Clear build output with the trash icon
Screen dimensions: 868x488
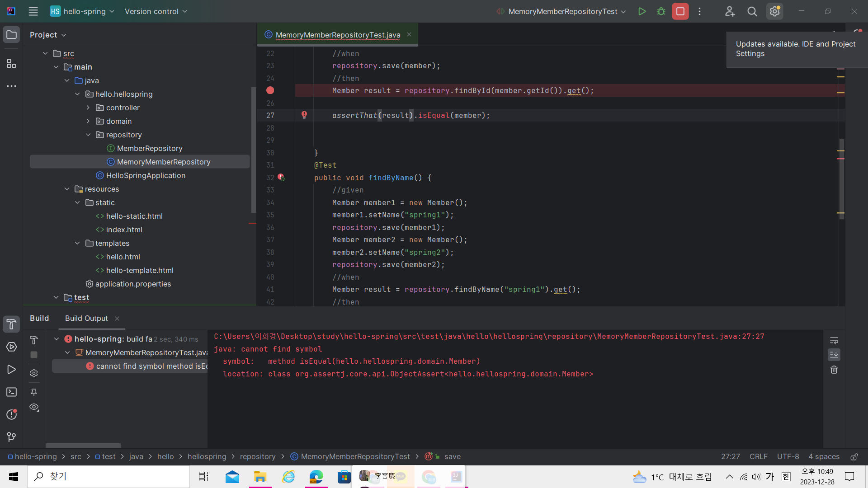(834, 370)
